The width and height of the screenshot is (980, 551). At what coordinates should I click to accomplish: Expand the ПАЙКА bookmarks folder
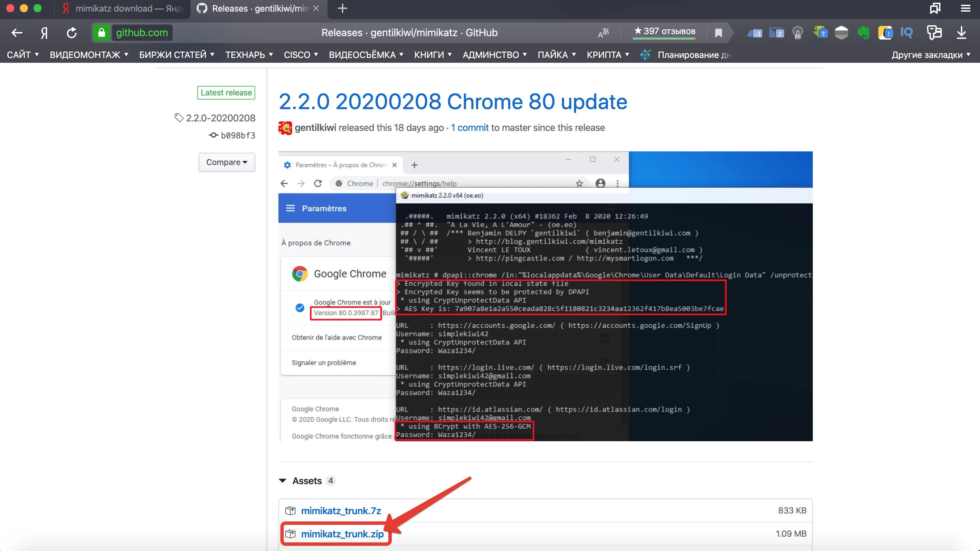557,55
